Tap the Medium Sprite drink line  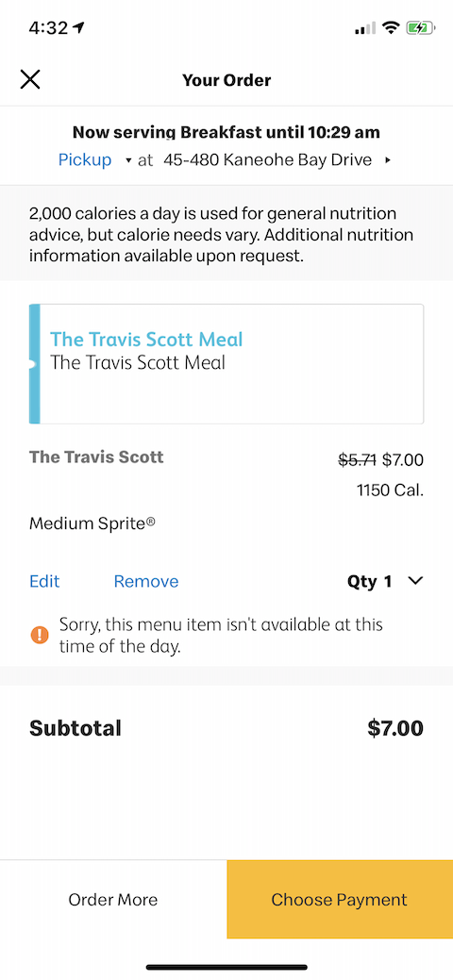tap(92, 523)
